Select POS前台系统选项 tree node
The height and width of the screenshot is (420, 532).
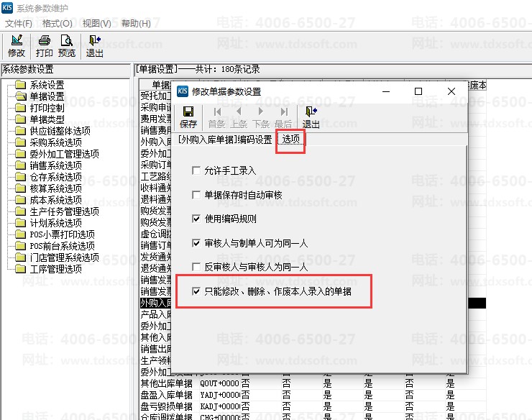[x=62, y=246]
